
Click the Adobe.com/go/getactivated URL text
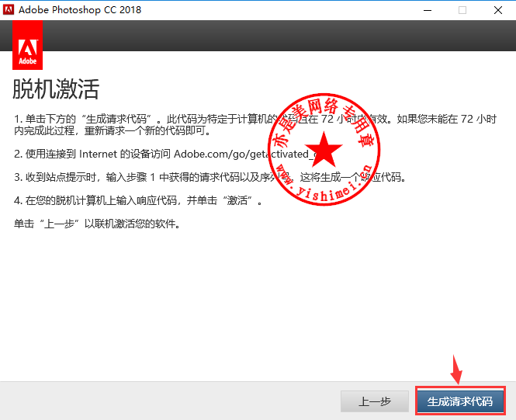point(246,154)
